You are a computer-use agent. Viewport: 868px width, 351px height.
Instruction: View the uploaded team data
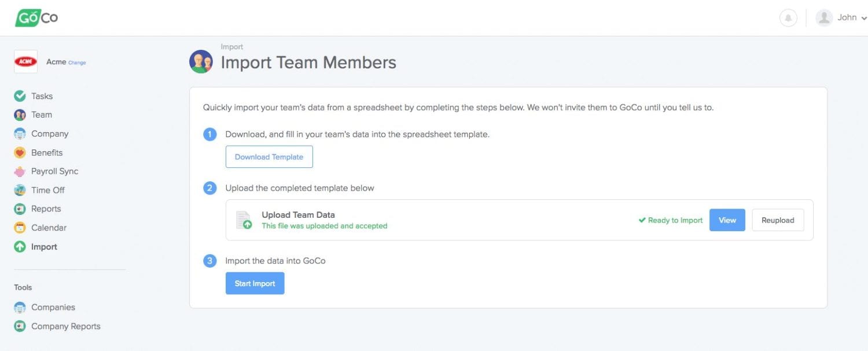tap(727, 220)
